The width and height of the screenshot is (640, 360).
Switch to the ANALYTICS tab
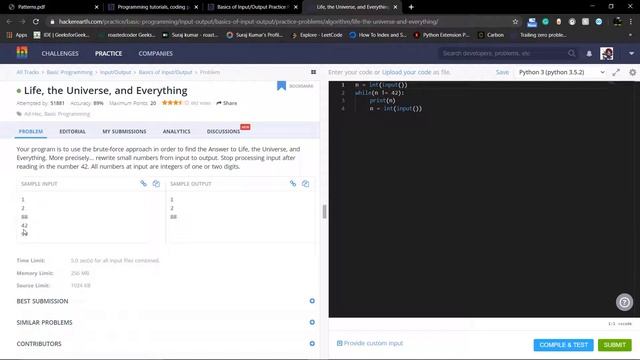[x=176, y=131]
